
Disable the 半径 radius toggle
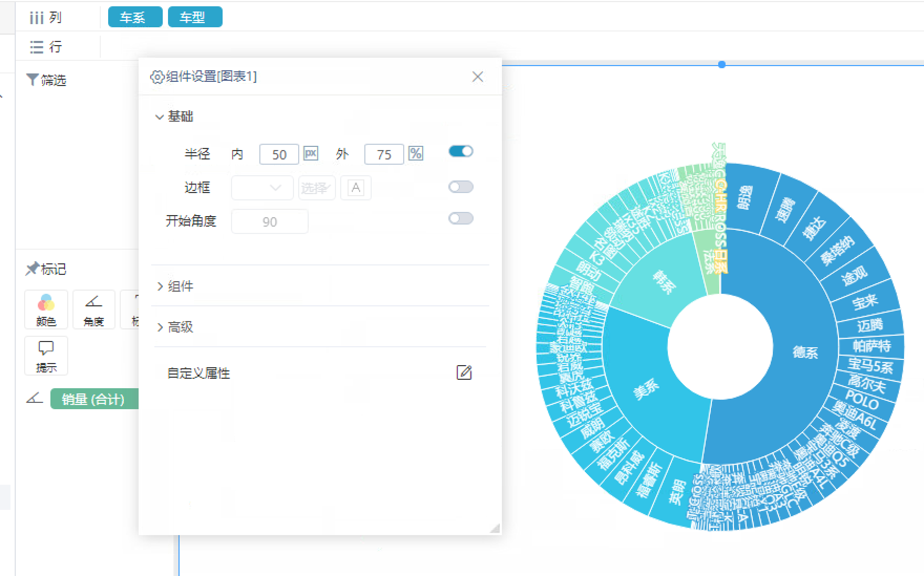coord(461,152)
